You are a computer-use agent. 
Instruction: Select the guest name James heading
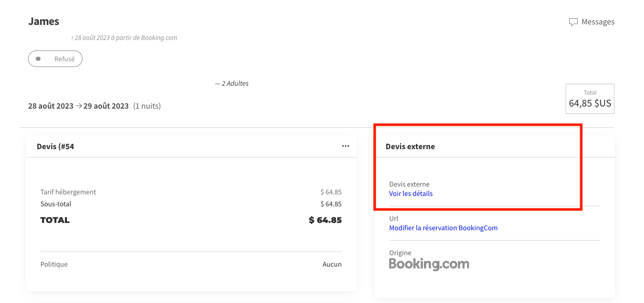coord(44,21)
